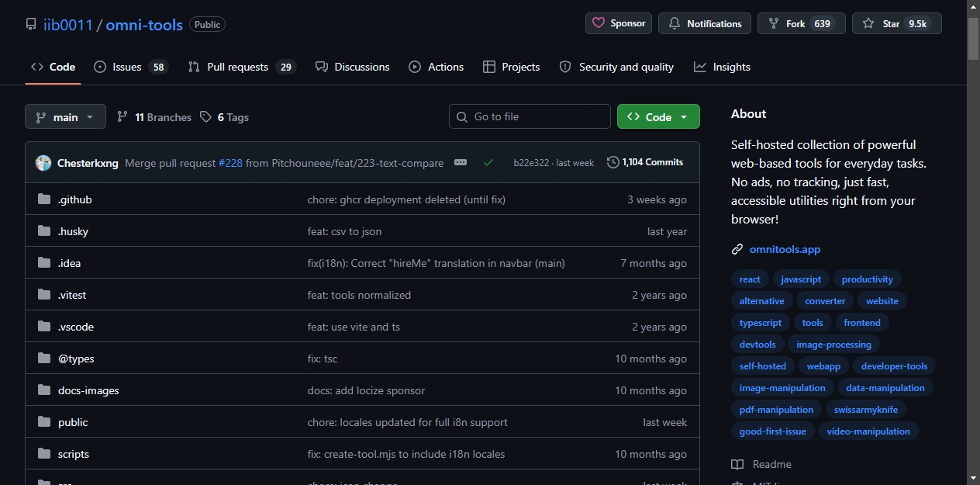This screenshot has width=980, height=485.
Task: Open the green Code dropdown button
Action: pos(658,116)
